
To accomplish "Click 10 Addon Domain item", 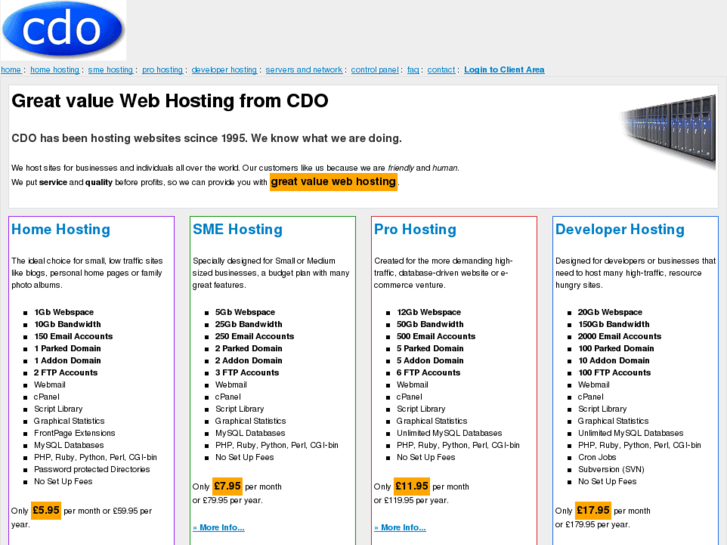I will pos(613,360).
